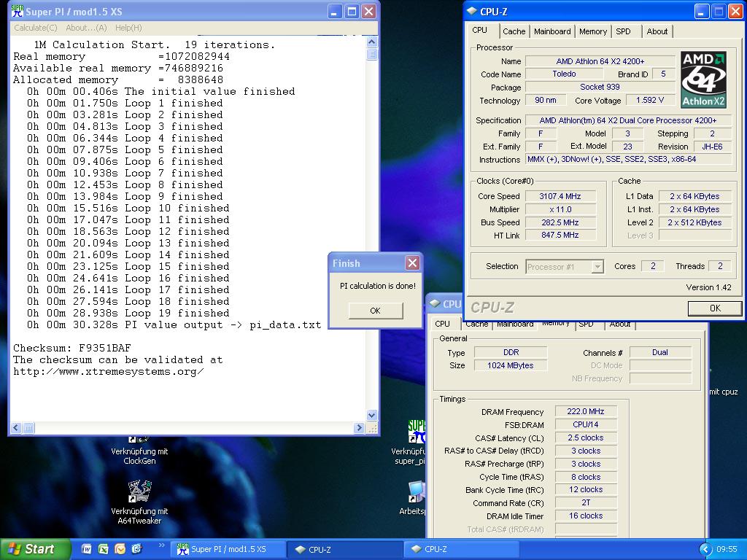Click Super PI horizontal scrollbar left arrow
This screenshot has width=747, height=560.
click(16, 428)
